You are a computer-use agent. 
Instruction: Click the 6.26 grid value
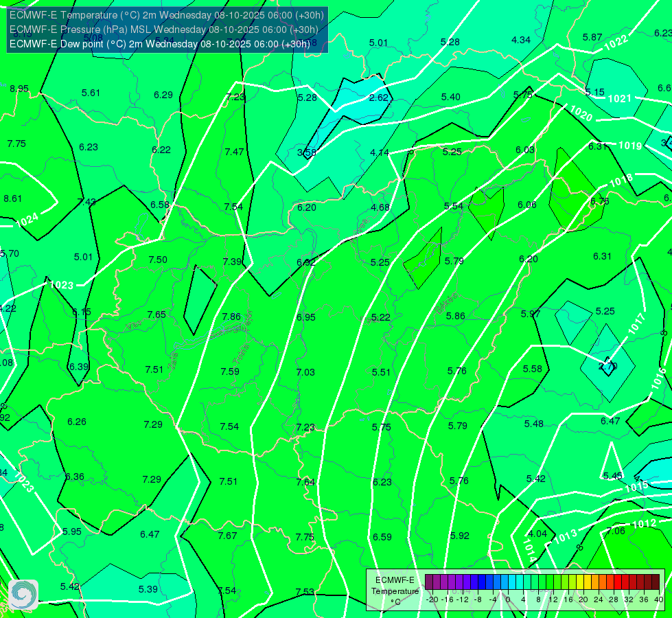[x=77, y=422]
